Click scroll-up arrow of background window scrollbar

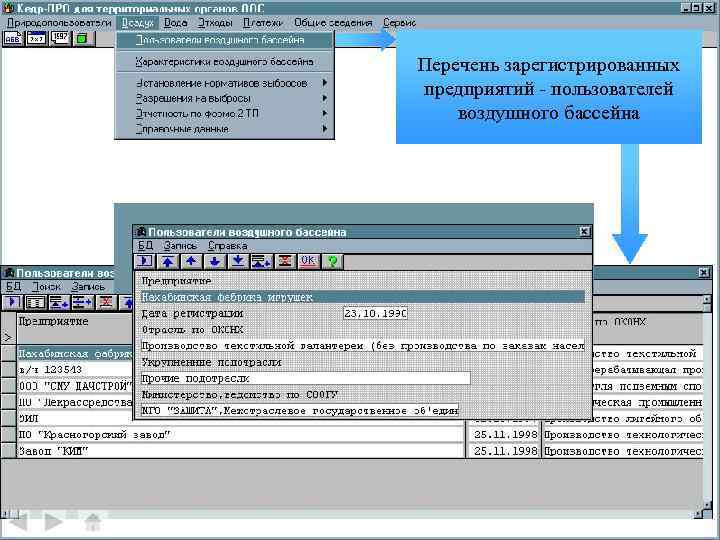(708, 300)
